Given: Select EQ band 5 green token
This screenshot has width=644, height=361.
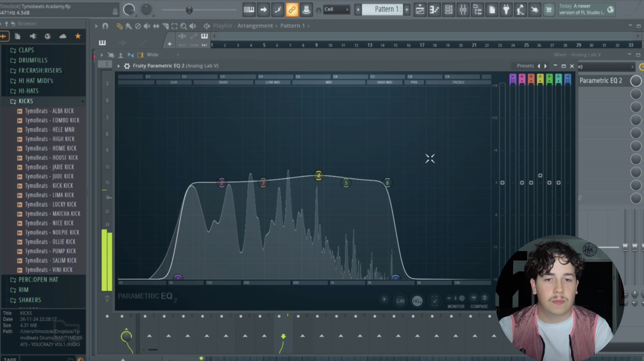Looking at the screenshot, I should tap(346, 183).
